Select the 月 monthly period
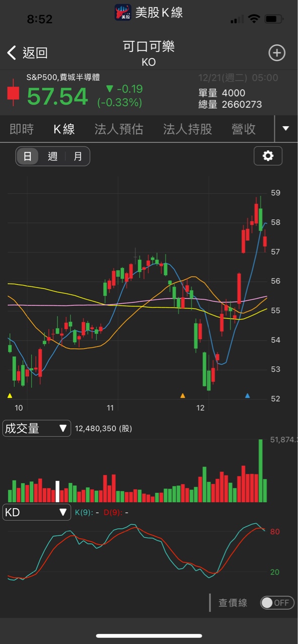Image resolution: width=298 pixels, height=644 pixels. tap(78, 156)
